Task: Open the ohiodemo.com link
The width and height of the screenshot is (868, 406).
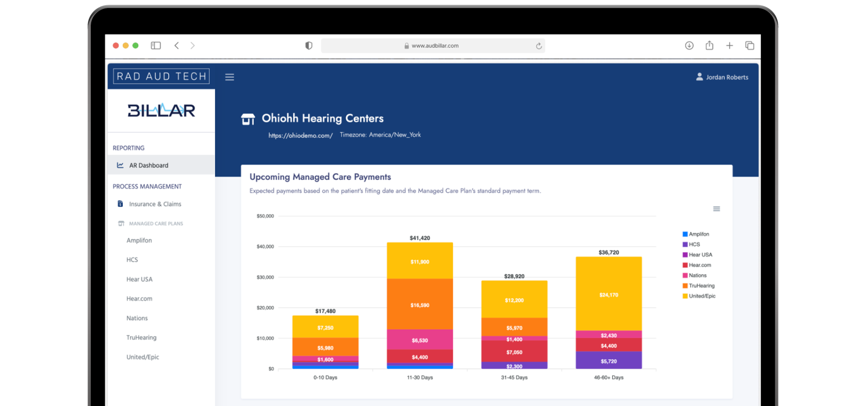Action: (300, 136)
